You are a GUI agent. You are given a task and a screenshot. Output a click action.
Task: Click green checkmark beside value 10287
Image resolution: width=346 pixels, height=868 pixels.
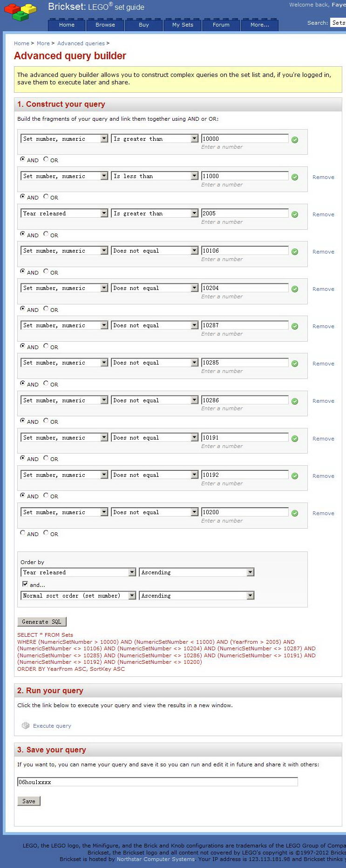[x=295, y=326]
